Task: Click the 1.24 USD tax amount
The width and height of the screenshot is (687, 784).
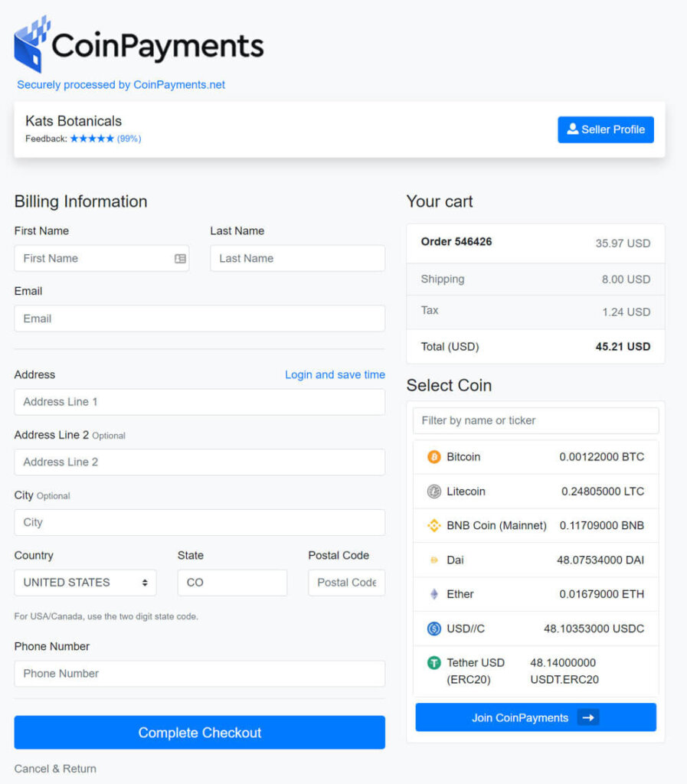Action: pyautogui.click(x=626, y=312)
